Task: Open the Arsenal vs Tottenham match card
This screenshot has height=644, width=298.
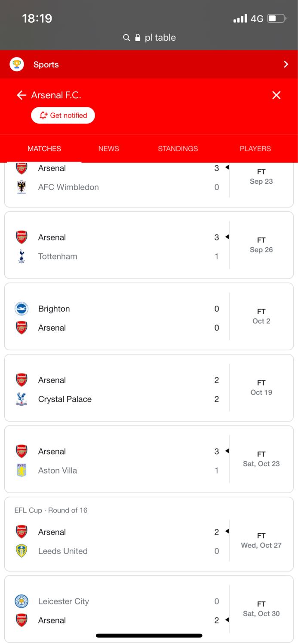Action: 149,245
